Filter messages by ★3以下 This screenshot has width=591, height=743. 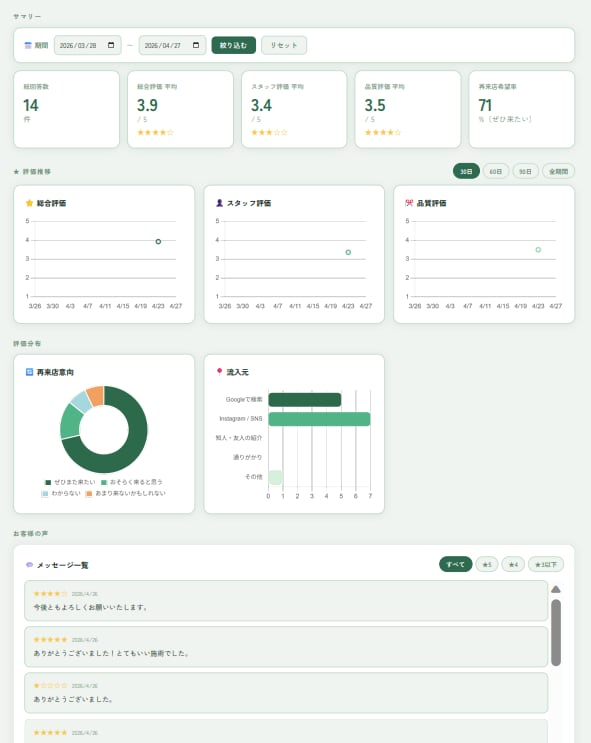click(546, 564)
